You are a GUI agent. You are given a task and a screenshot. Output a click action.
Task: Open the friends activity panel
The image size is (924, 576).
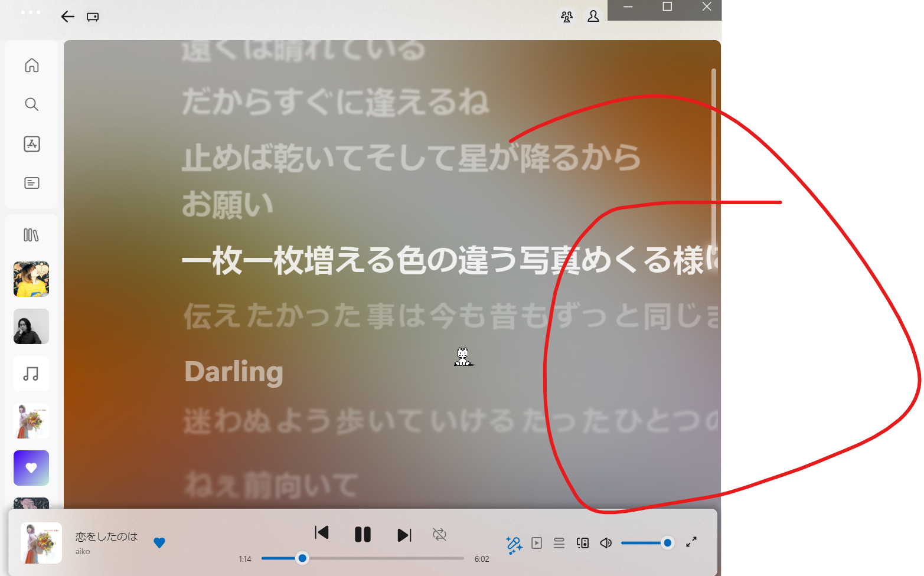566,17
